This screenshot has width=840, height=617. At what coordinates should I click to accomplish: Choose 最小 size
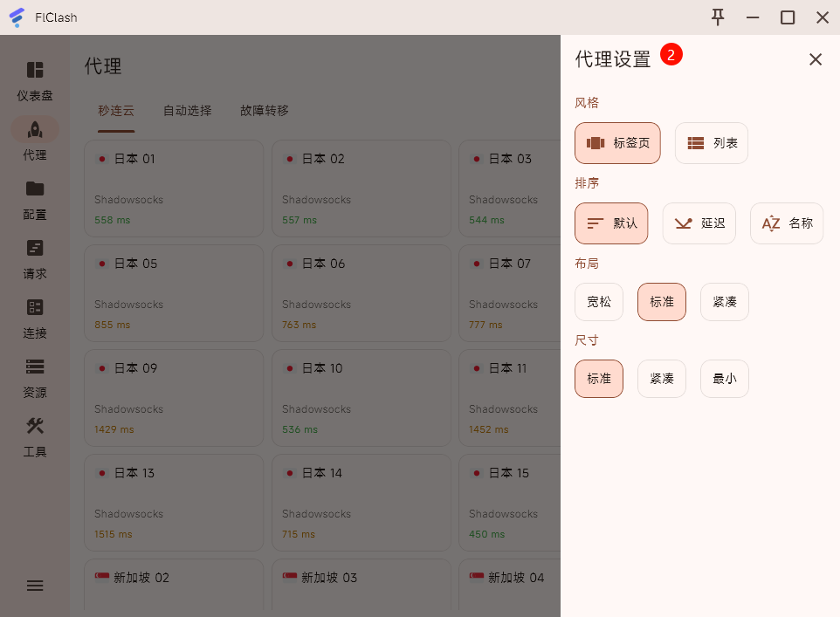pos(724,379)
